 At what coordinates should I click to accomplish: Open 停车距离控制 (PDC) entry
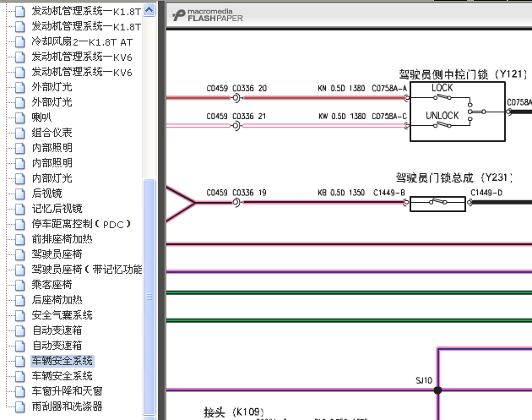pyautogui.click(x=81, y=224)
